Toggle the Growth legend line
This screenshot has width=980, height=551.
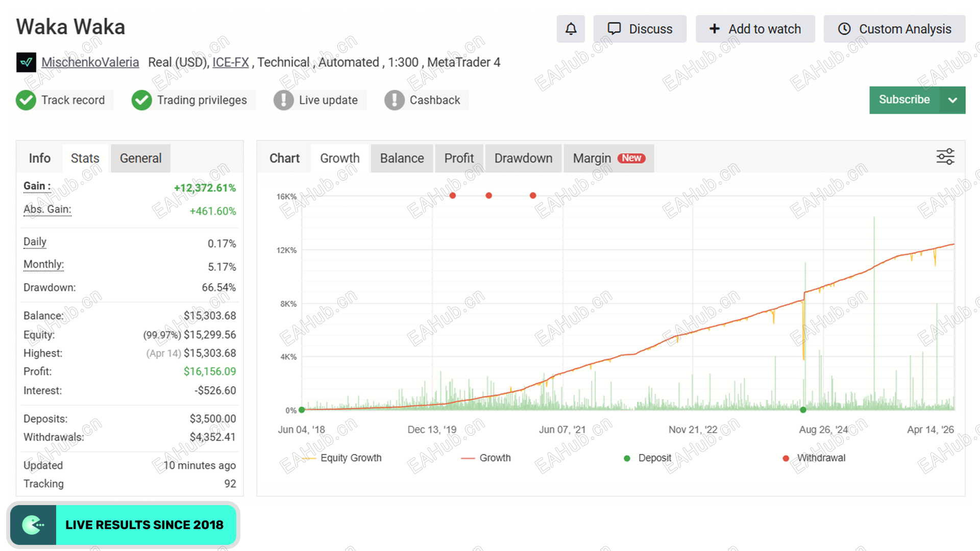click(x=494, y=458)
